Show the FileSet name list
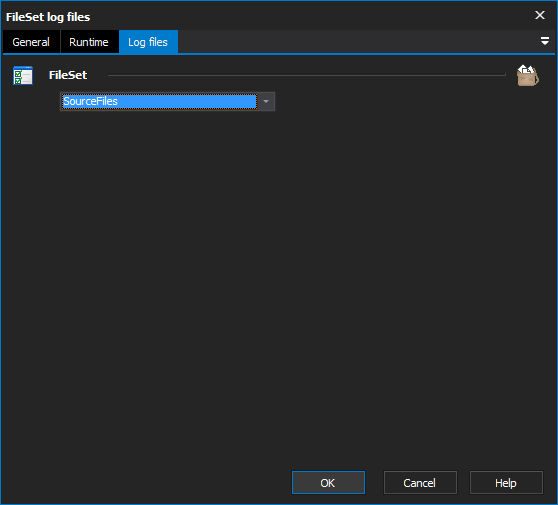Screen dimensions: 558x505 coord(266,102)
